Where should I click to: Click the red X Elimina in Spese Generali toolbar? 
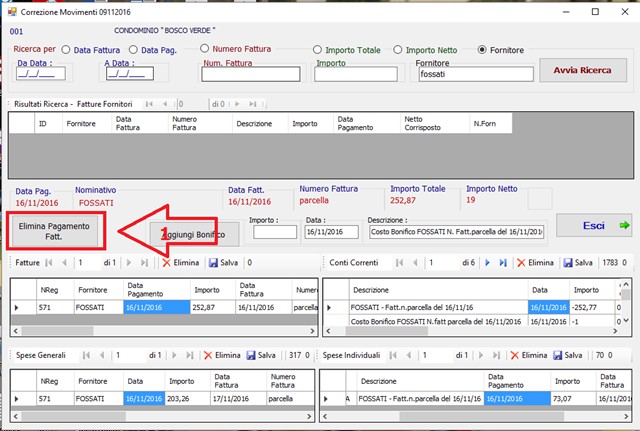pos(222,355)
